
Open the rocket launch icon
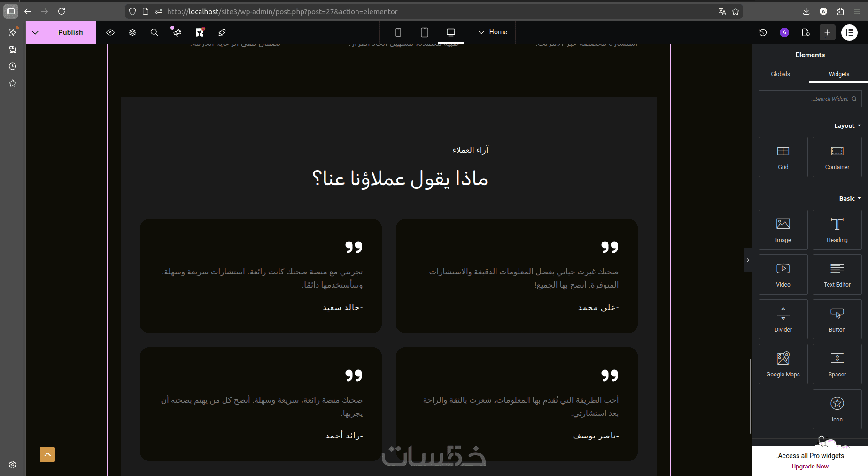tap(222, 32)
